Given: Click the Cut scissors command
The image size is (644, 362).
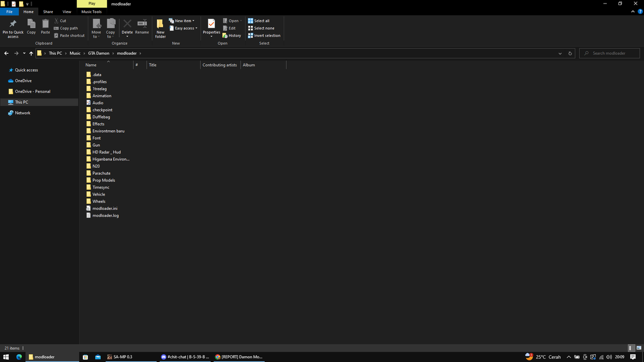Looking at the screenshot, I should (60, 21).
